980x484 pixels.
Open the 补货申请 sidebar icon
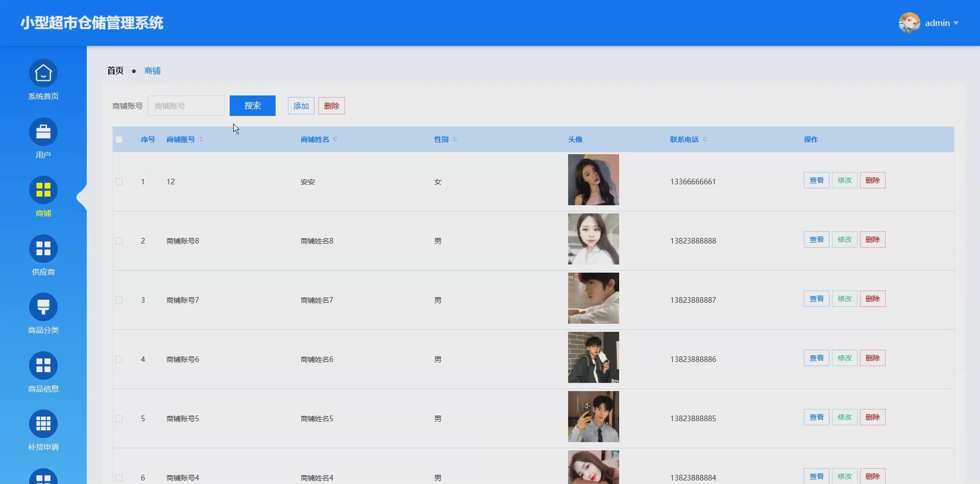pos(43,424)
